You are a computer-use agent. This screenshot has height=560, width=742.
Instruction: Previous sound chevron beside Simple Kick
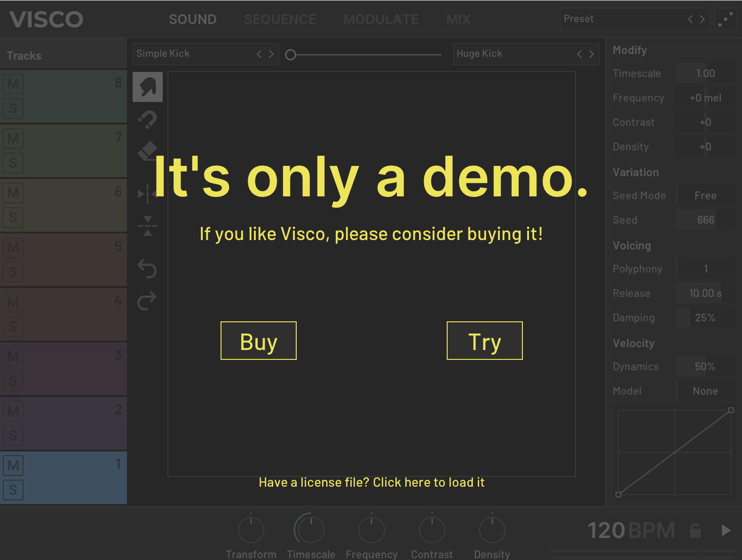[x=259, y=54]
